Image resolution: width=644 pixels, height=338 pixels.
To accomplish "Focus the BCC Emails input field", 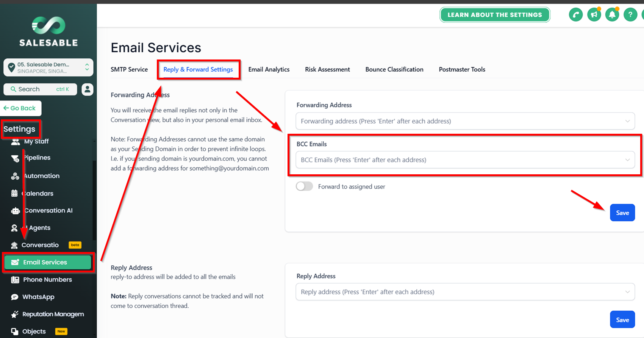I will 465,160.
